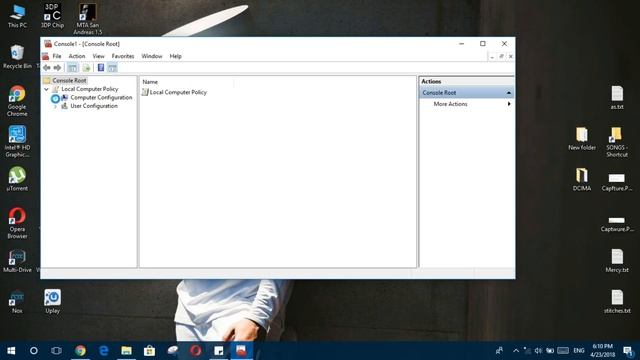Select the This PC desktop icon
Screen dimensions: 640x360
point(17,16)
